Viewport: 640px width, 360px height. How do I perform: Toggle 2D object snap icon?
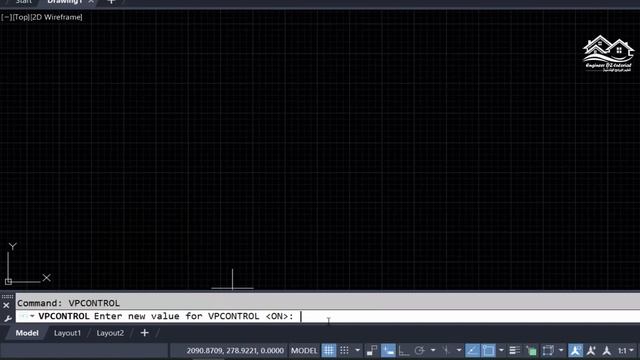[488, 350]
